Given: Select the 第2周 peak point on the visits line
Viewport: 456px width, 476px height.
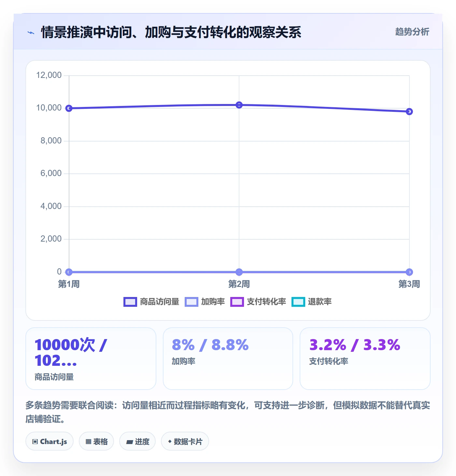Looking at the screenshot, I should tap(239, 105).
